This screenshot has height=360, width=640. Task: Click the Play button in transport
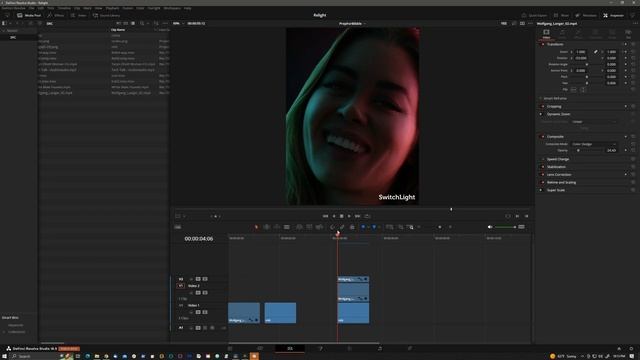(x=349, y=216)
